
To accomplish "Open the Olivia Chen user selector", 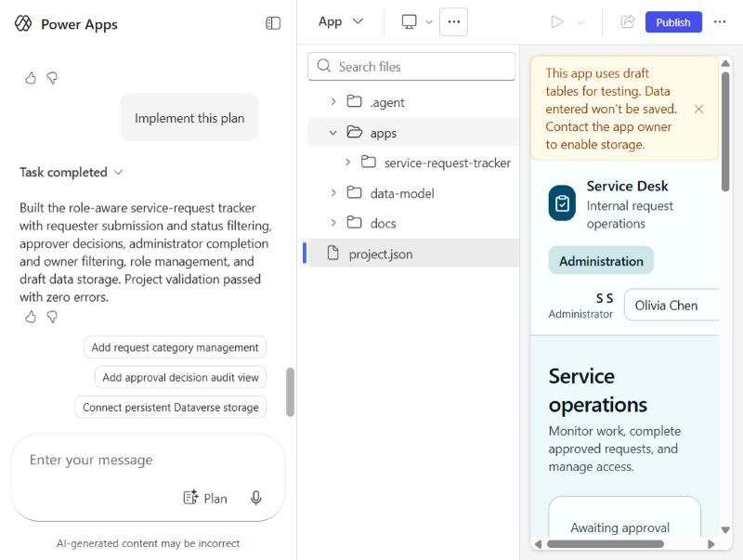I will (x=671, y=306).
